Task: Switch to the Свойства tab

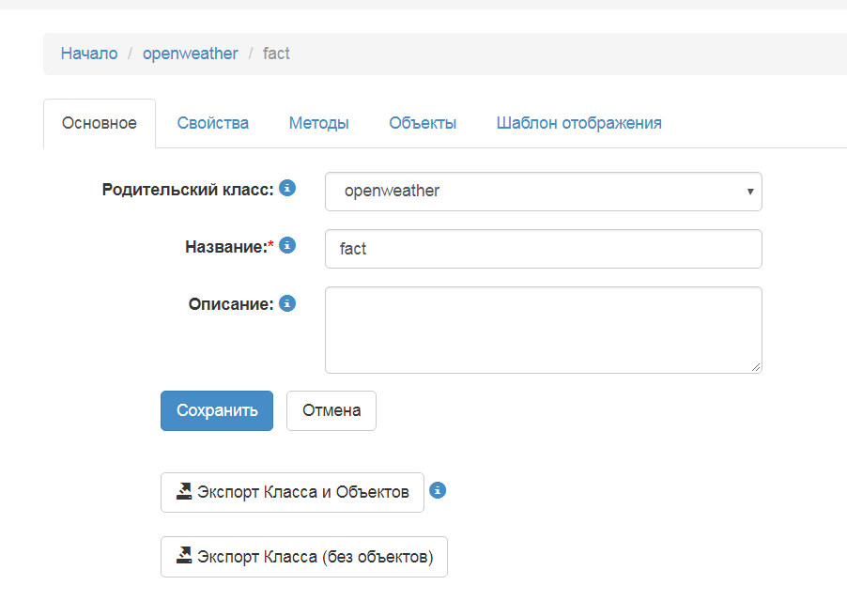Action: 212,122
